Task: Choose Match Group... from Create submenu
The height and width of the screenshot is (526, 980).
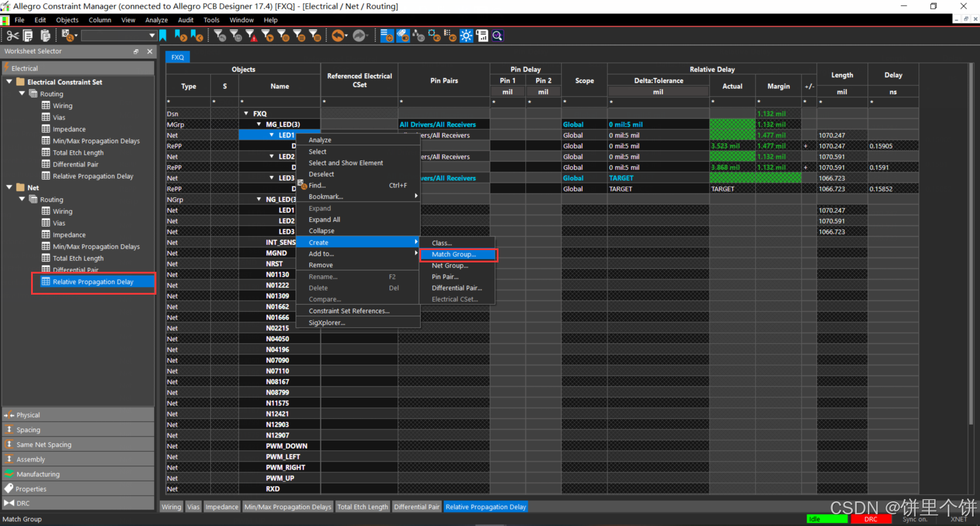Action: (459, 254)
